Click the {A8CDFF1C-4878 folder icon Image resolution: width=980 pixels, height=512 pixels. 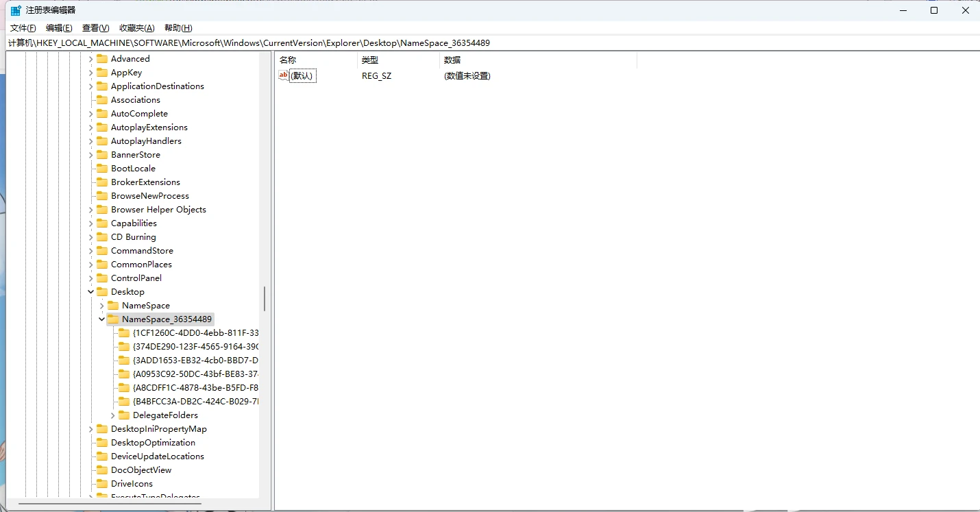(124, 388)
